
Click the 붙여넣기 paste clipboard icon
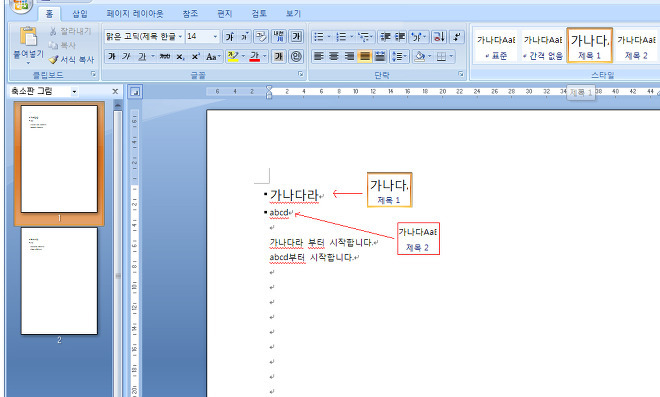pos(28,37)
